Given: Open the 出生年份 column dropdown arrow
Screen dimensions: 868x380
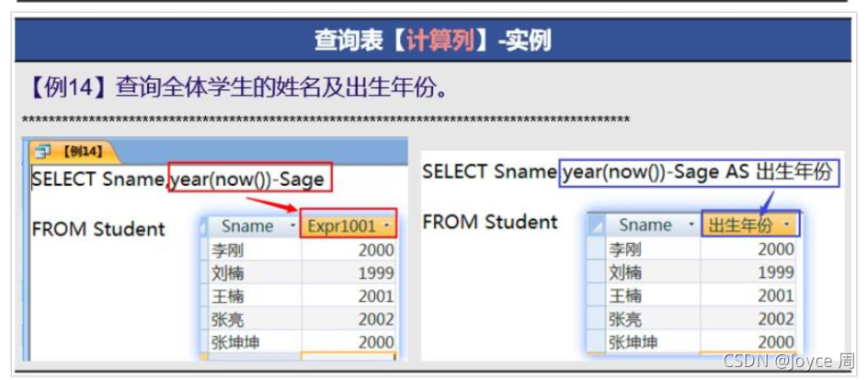Looking at the screenshot, I should tap(787, 225).
